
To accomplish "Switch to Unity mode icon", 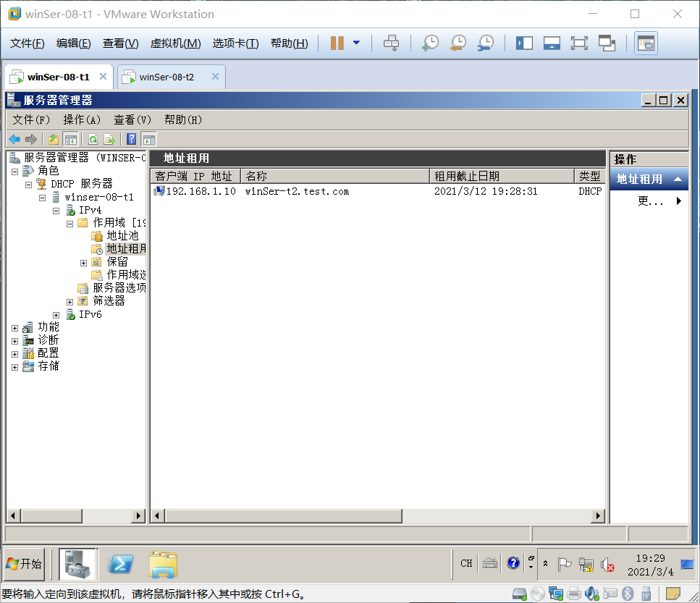I will (607, 43).
